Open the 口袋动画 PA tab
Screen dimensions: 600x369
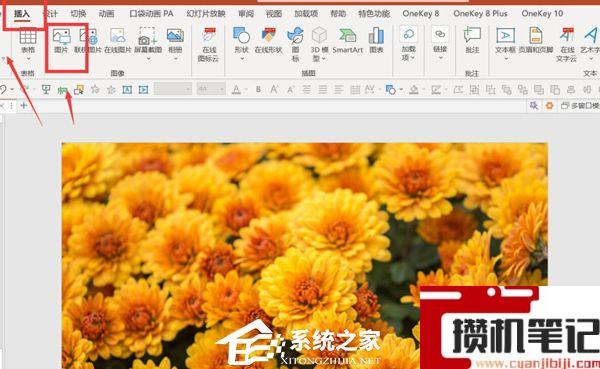[151, 14]
